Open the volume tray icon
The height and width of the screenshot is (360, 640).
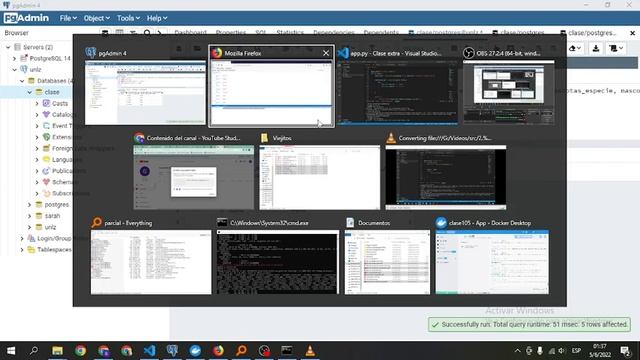click(562, 351)
